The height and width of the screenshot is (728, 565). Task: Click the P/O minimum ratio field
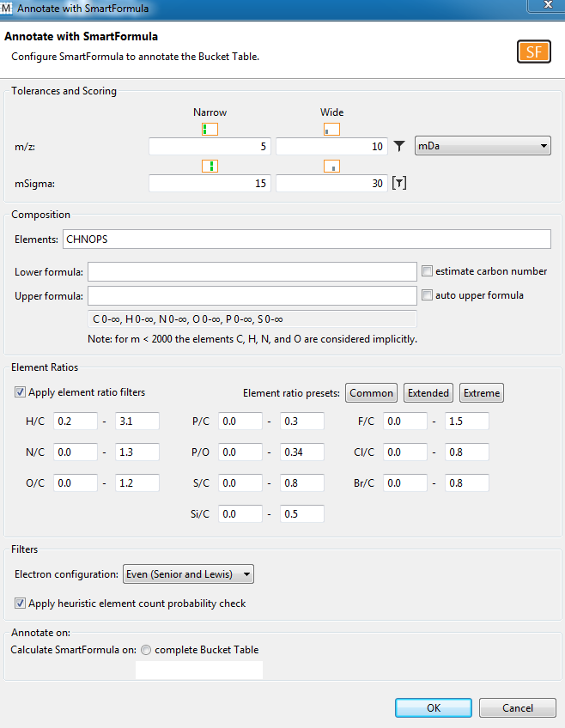240,452
